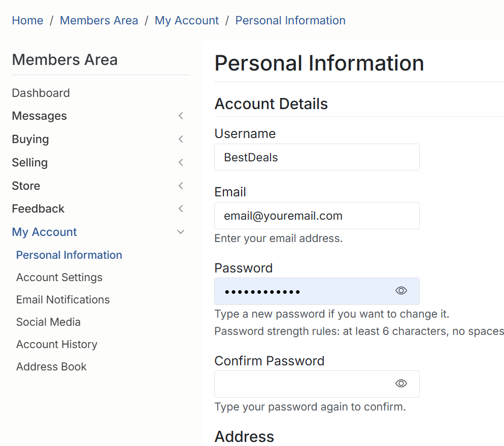The width and height of the screenshot is (504, 446).
Task: Collapse the My Account section
Action: pyautogui.click(x=180, y=231)
